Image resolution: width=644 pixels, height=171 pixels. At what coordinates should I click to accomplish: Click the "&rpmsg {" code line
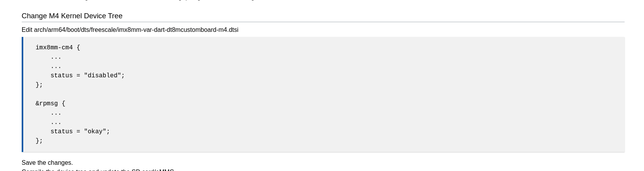tap(50, 104)
